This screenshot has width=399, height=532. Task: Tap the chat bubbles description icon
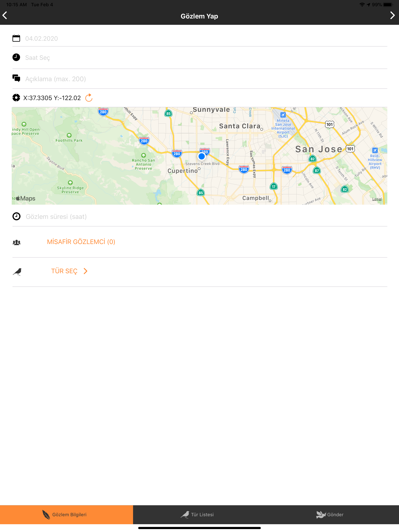16,78
